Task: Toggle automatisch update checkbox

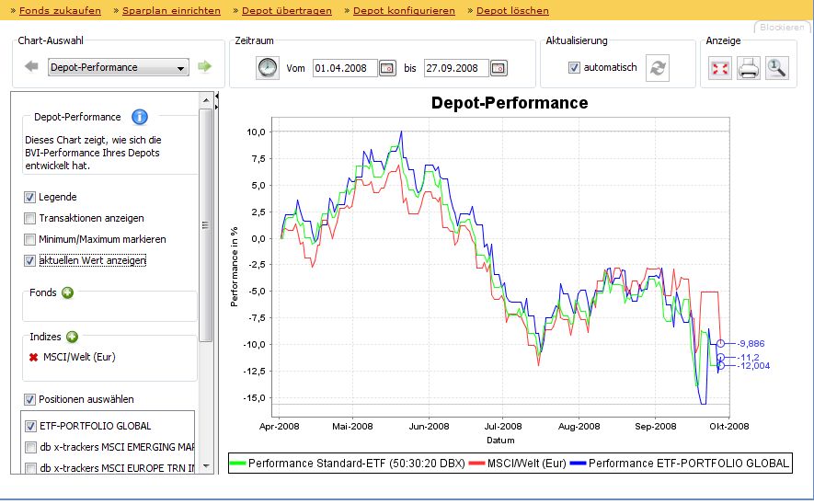Action: point(575,67)
